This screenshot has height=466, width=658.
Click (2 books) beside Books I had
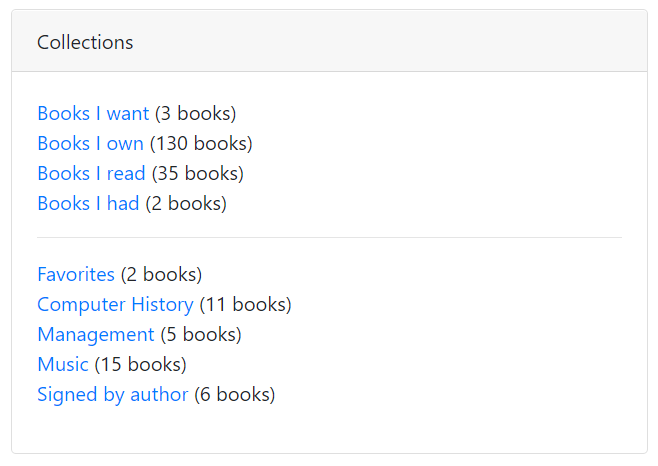[186, 204]
